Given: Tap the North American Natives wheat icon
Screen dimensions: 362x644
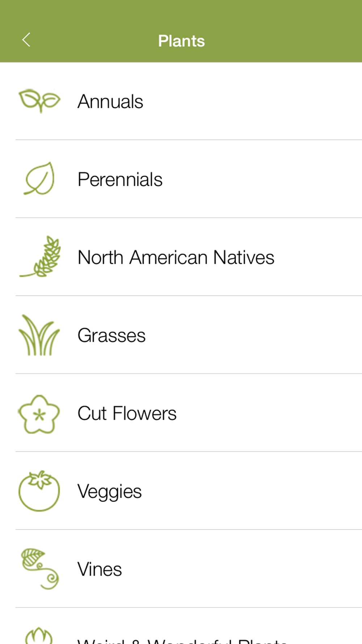Looking at the screenshot, I should [x=41, y=257].
